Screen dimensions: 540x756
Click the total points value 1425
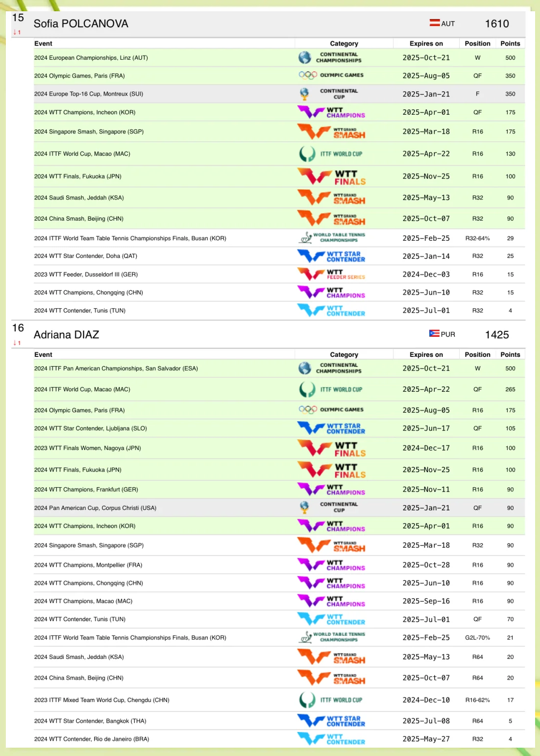tap(497, 335)
